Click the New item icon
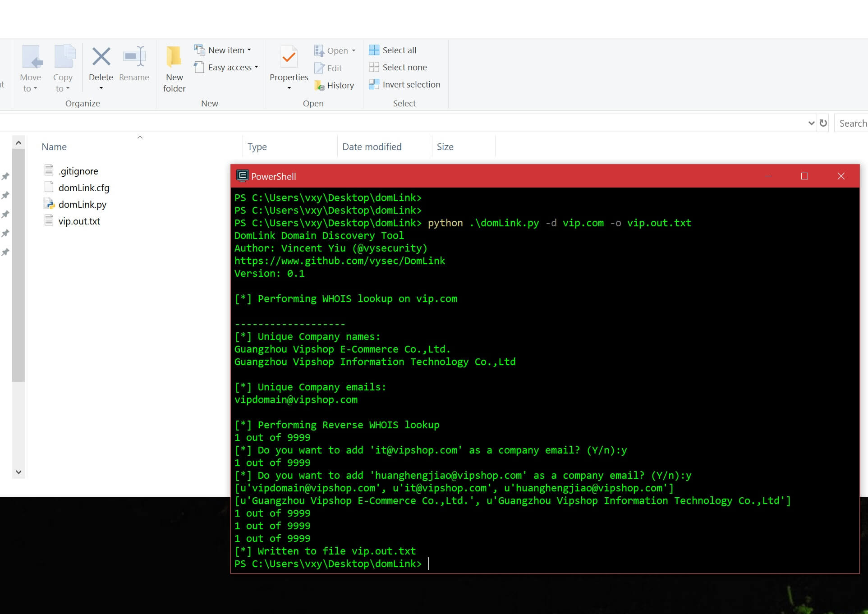The width and height of the screenshot is (868, 614). tap(199, 50)
